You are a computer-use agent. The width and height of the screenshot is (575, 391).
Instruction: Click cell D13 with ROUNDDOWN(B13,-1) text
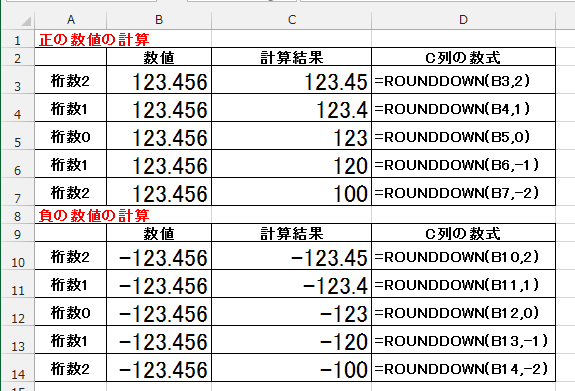coord(464,340)
